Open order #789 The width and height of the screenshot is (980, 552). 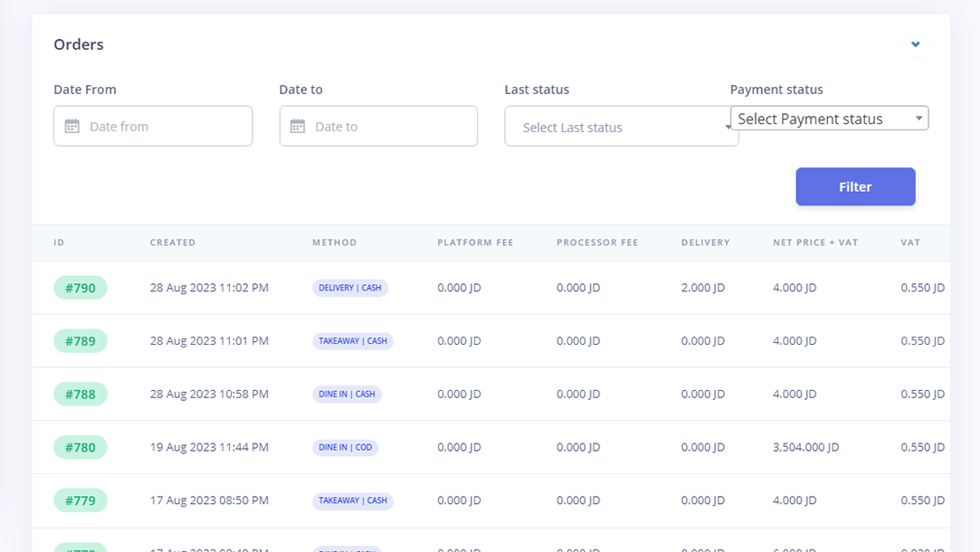pos(81,341)
